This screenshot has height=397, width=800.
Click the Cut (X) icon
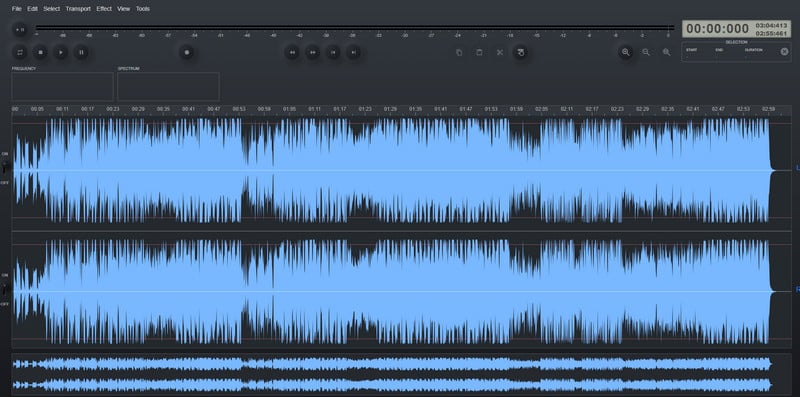500,52
